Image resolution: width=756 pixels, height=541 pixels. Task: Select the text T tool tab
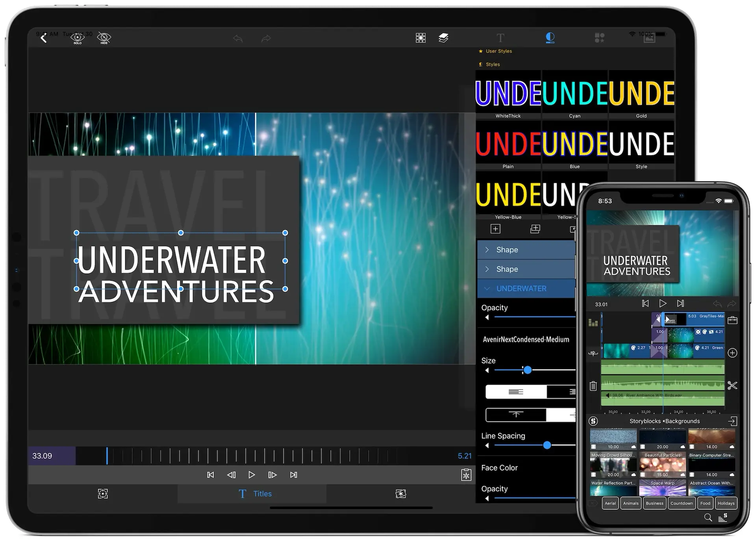[500, 38]
